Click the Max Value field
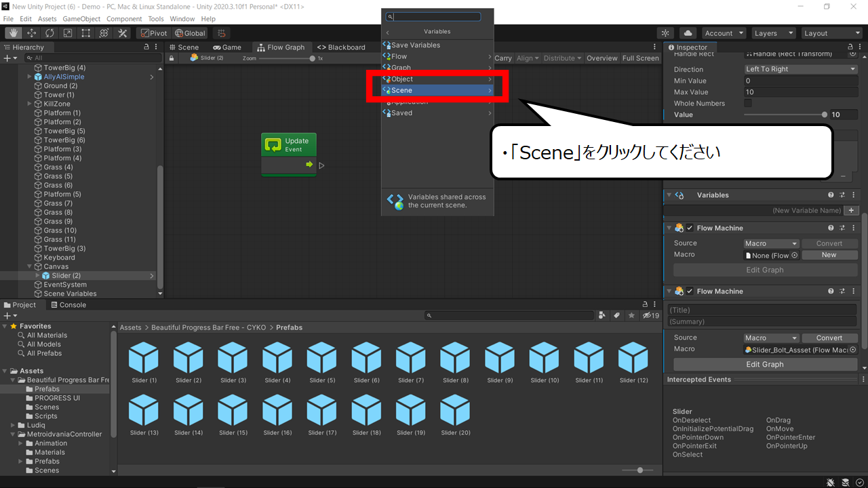 click(801, 92)
